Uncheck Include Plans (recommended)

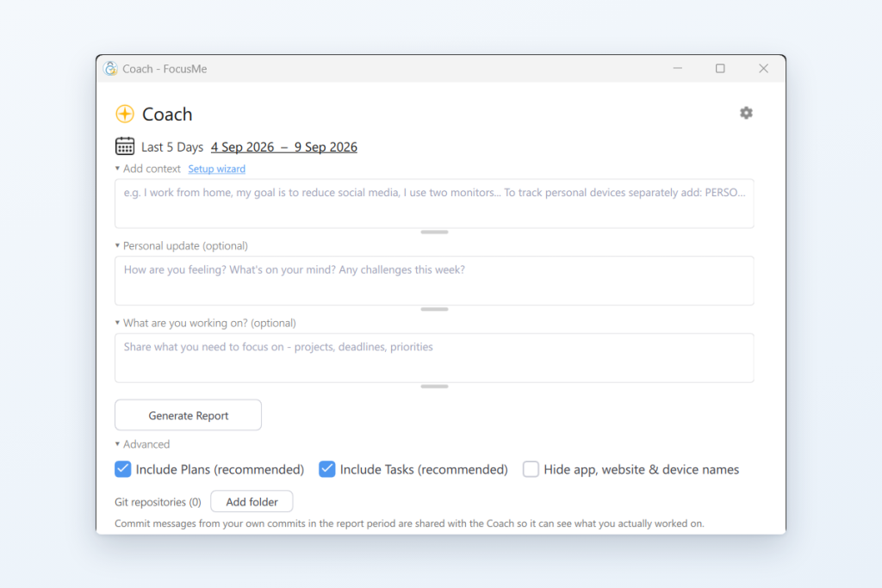pos(122,469)
